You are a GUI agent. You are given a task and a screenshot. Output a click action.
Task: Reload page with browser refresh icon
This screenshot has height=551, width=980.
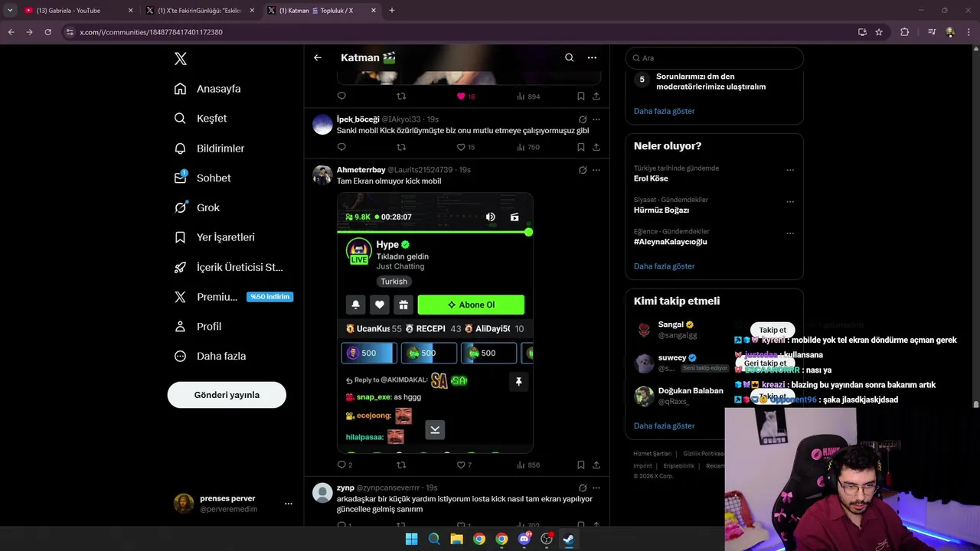[47, 32]
